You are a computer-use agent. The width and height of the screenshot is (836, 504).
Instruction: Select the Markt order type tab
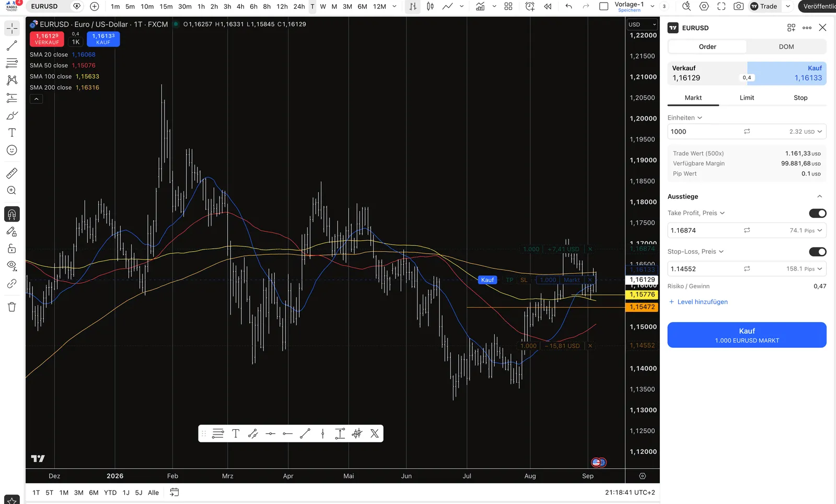(x=693, y=98)
